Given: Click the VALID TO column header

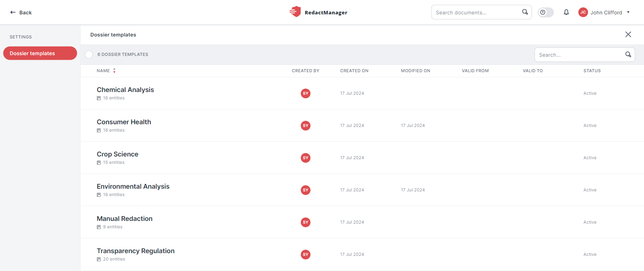Looking at the screenshot, I should coord(533,71).
